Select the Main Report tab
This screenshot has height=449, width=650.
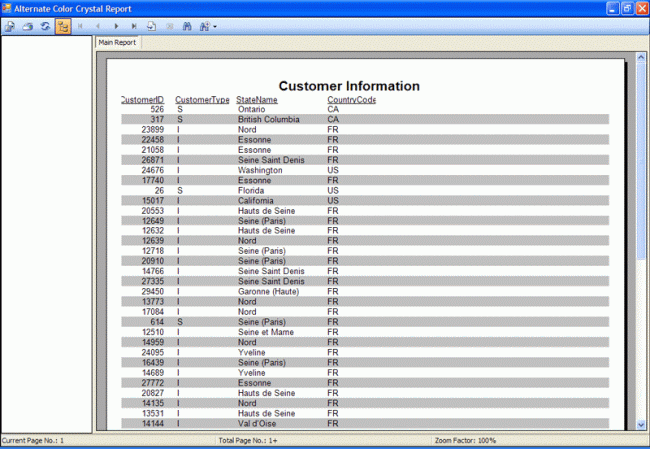[117, 42]
